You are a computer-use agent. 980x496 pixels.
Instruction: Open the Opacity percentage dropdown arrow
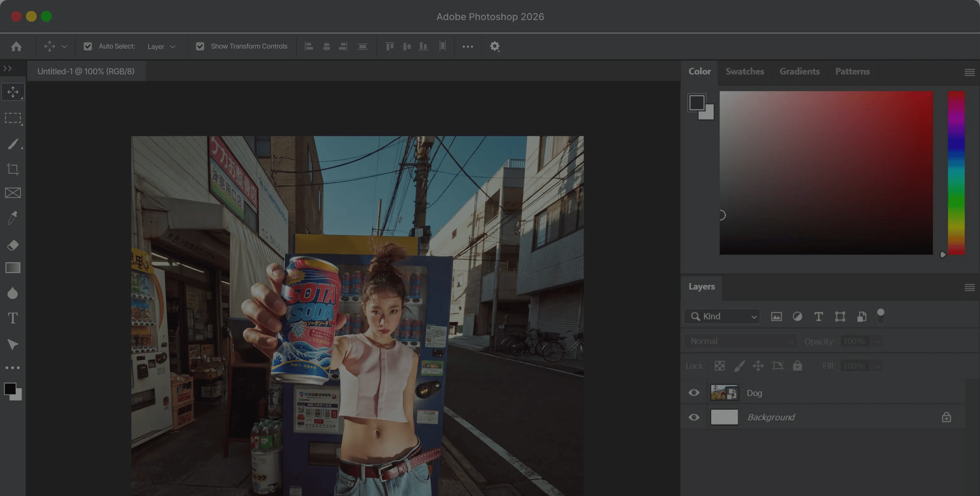[877, 341]
